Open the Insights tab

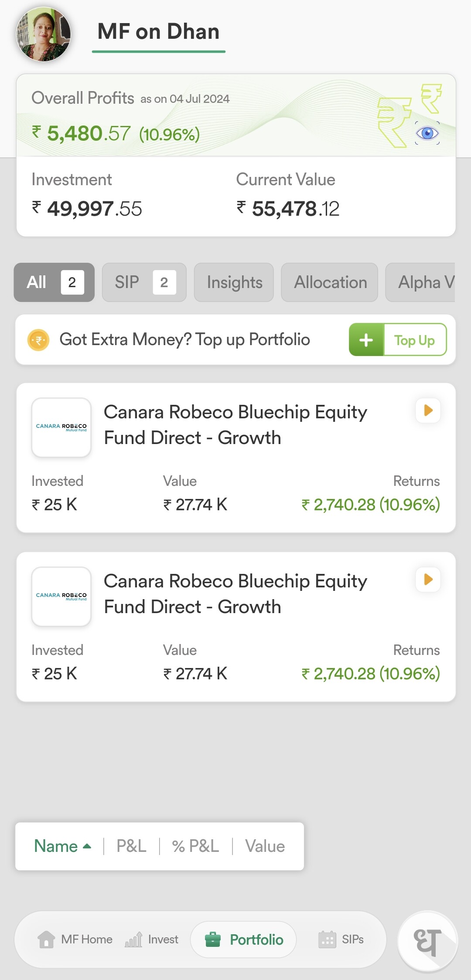point(234,282)
